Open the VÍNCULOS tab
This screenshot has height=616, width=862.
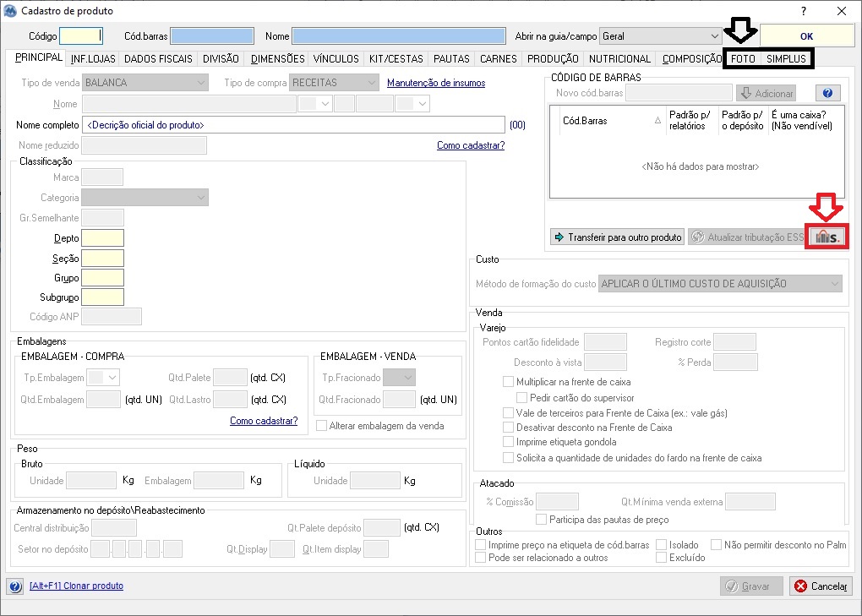pyautogui.click(x=336, y=59)
